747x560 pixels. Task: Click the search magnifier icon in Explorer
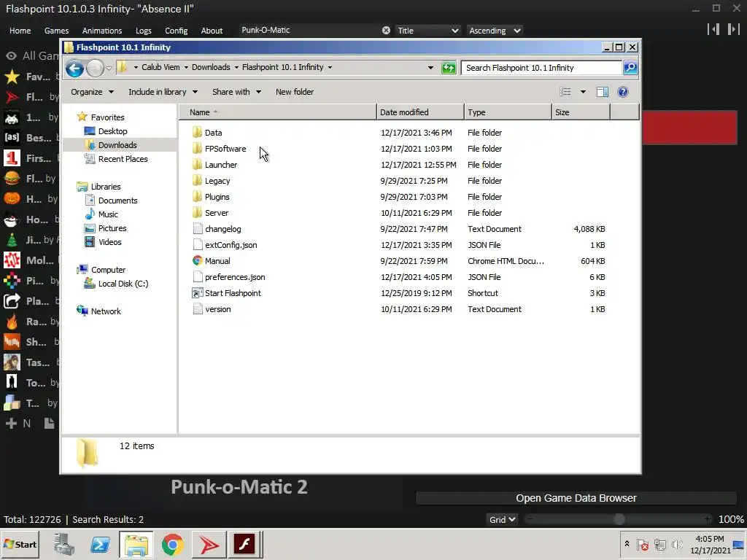[x=630, y=68]
